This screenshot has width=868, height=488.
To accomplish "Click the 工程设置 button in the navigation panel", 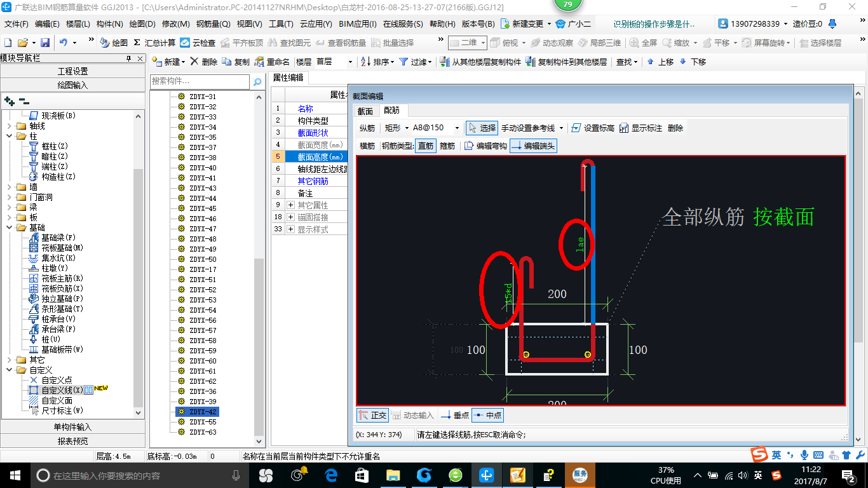I will [72, 71].
